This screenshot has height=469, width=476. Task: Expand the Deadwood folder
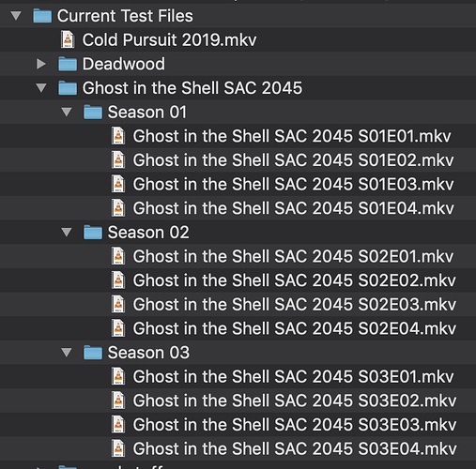tap(41, 64)
